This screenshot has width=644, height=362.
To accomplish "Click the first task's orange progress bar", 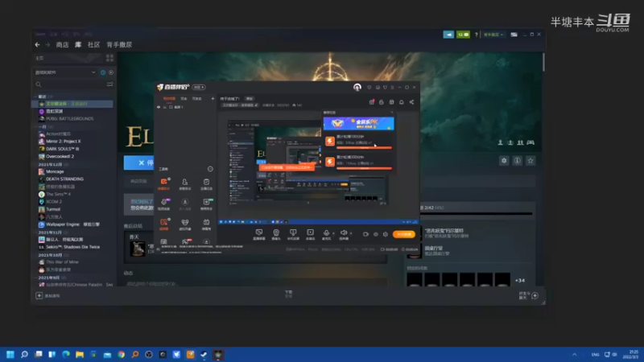I will point(364,148).
